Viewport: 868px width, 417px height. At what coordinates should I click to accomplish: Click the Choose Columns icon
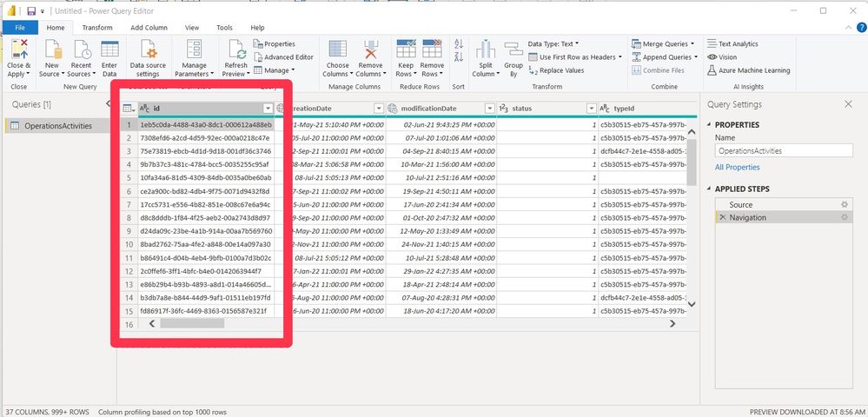(338, 50)
